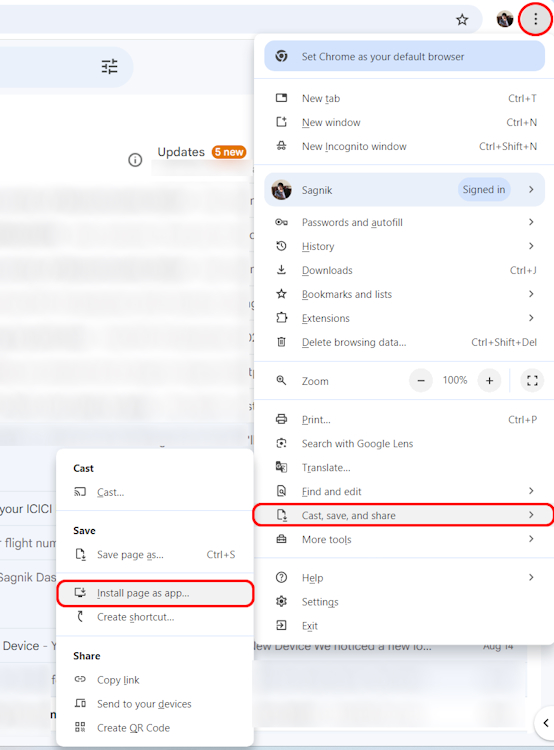Click the Create QR Code icon

pos(80,727)
